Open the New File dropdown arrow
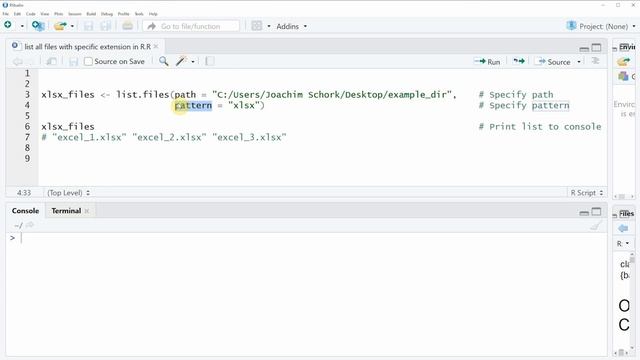This screenshot has height=360, width=640. [22, 26]
